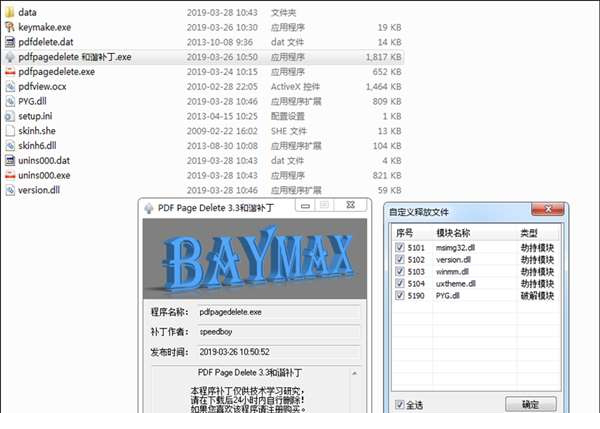Image resolution: width=600 pixels, height=429 pixels.
Task: Click the 配置设置 type for setup.ini
Action: [x=288, y=116]
